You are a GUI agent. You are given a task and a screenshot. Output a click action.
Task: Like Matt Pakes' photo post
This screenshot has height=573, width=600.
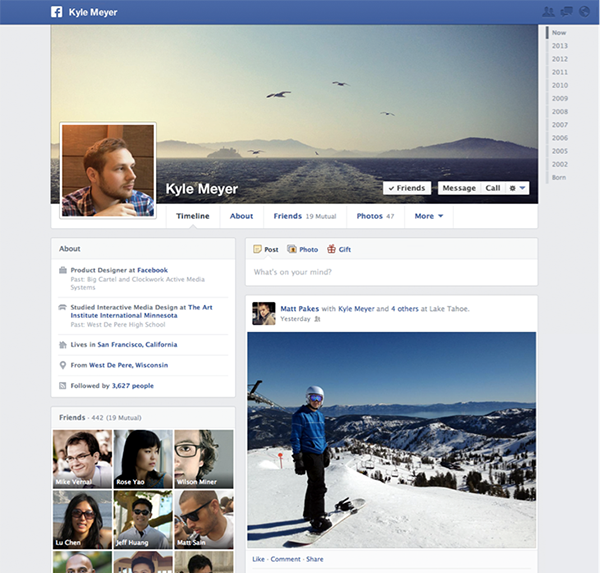pos(258,559)
